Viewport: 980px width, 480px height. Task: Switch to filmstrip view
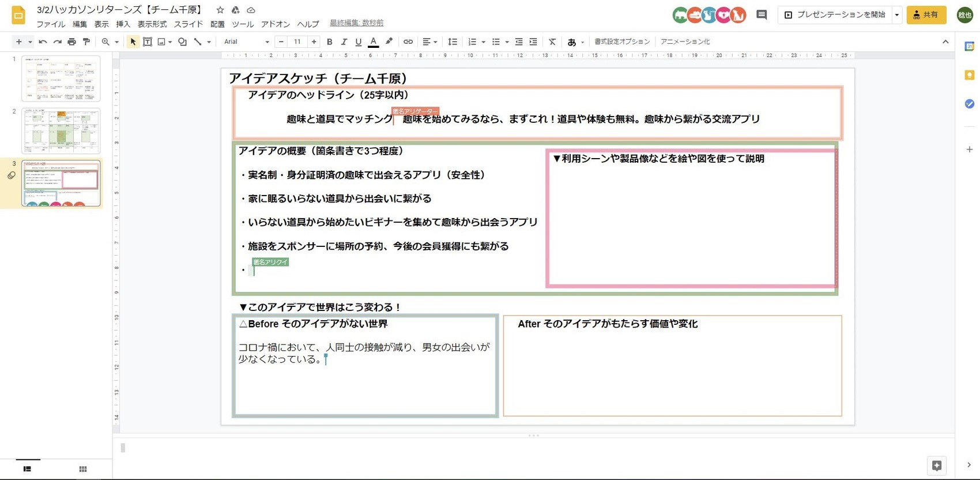[x=27, y=469]
